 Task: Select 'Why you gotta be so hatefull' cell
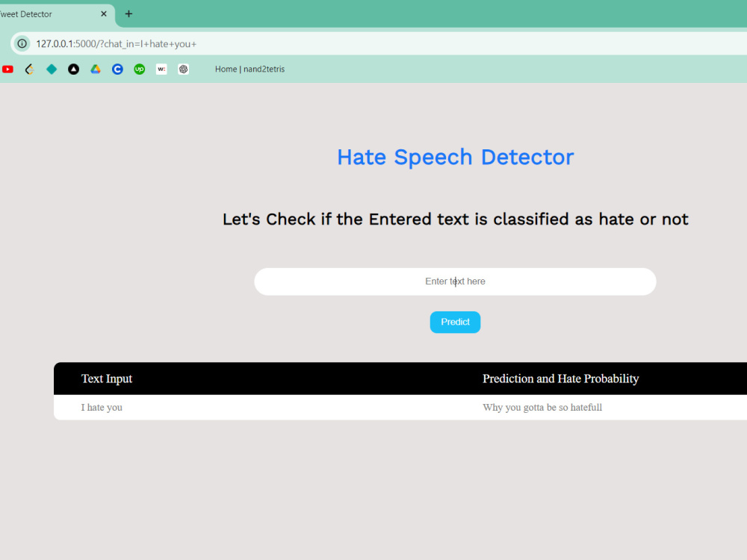pos(542,407)
